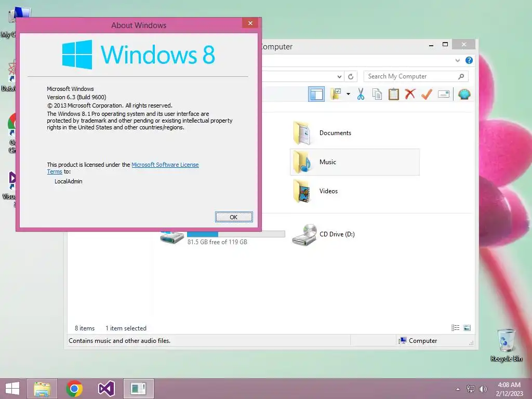532x399 pixels.
Task: Select the Music folder item
Action: pos(354,162)
